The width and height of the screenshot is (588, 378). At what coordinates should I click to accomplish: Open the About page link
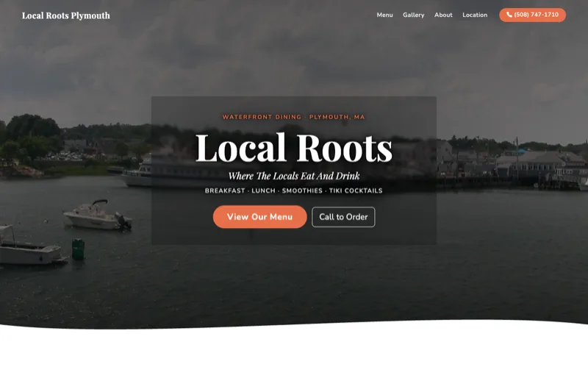click(x=443, y=15)
